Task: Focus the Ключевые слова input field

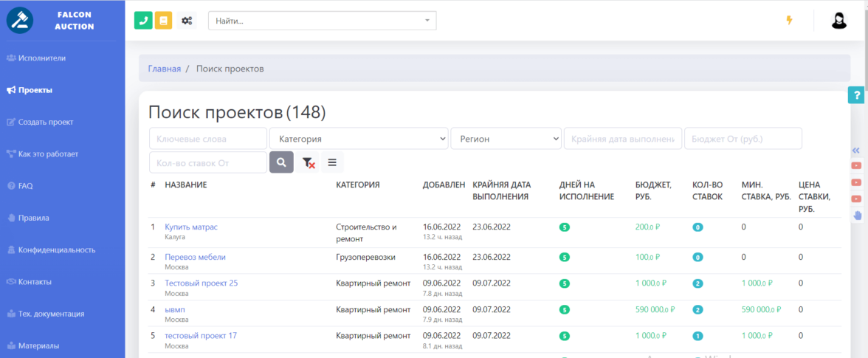Action: click(208, 139)
